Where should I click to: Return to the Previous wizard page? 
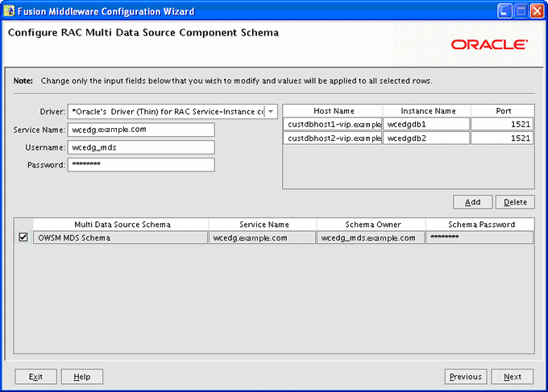(466, 377)
